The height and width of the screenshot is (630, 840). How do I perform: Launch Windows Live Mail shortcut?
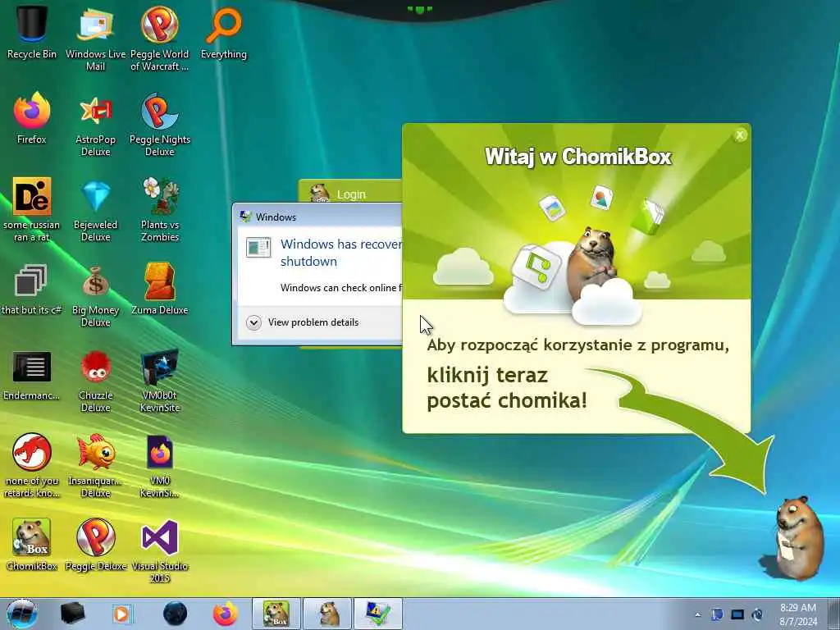tap(95, 38)
